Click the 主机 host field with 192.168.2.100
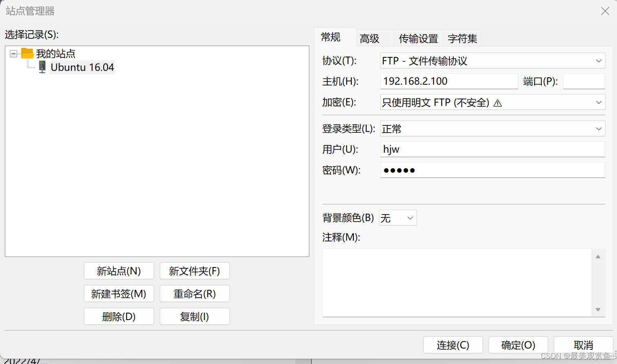This screenshot has height=364, width=617. 449,81
